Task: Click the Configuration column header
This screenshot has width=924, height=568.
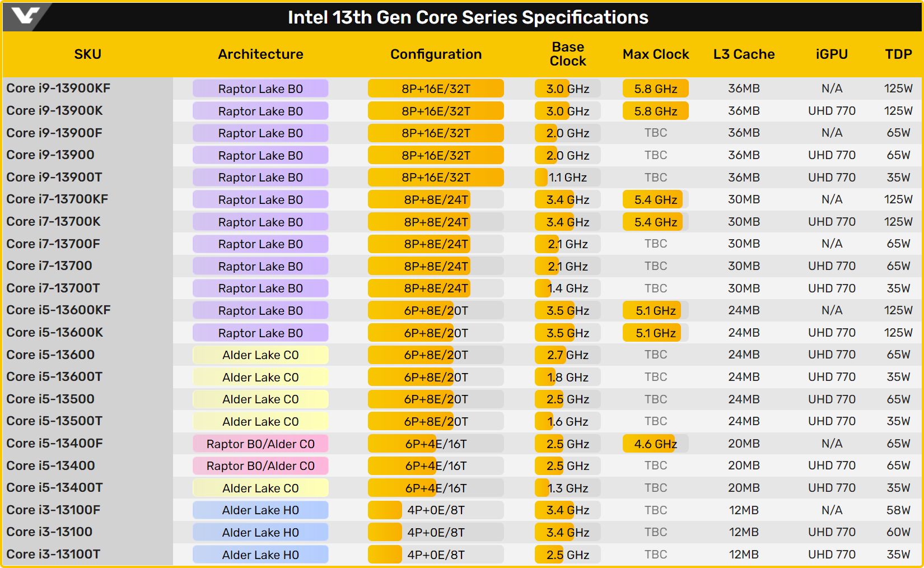Action: 436,54
